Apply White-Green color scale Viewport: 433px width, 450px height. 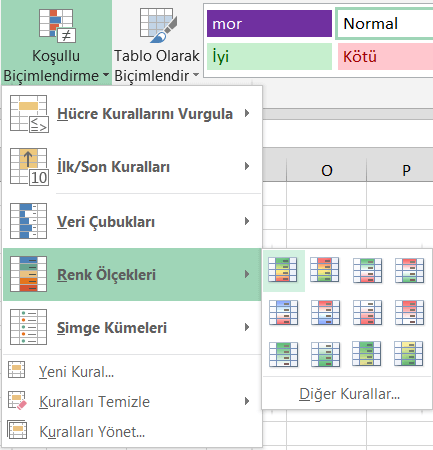point(325,354)
